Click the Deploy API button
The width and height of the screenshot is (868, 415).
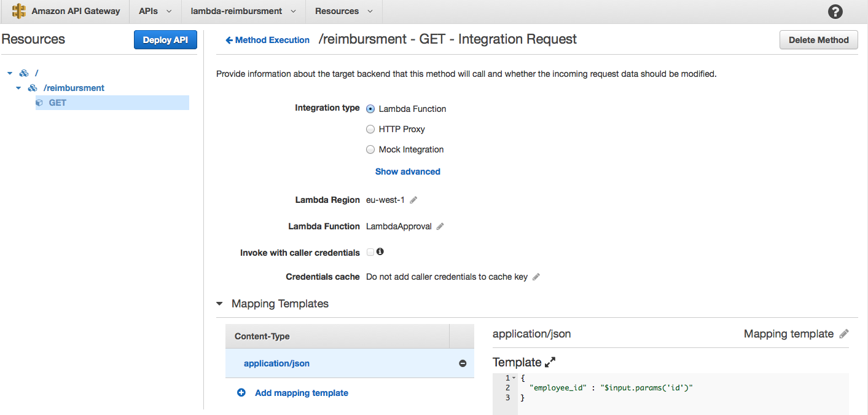tap(165, 39)
